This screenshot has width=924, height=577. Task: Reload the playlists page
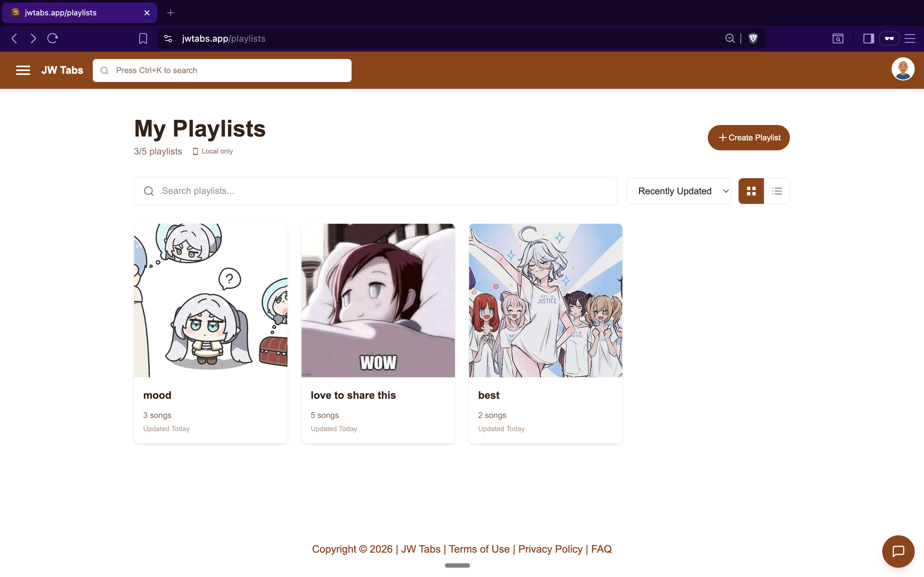click(52, 38)
